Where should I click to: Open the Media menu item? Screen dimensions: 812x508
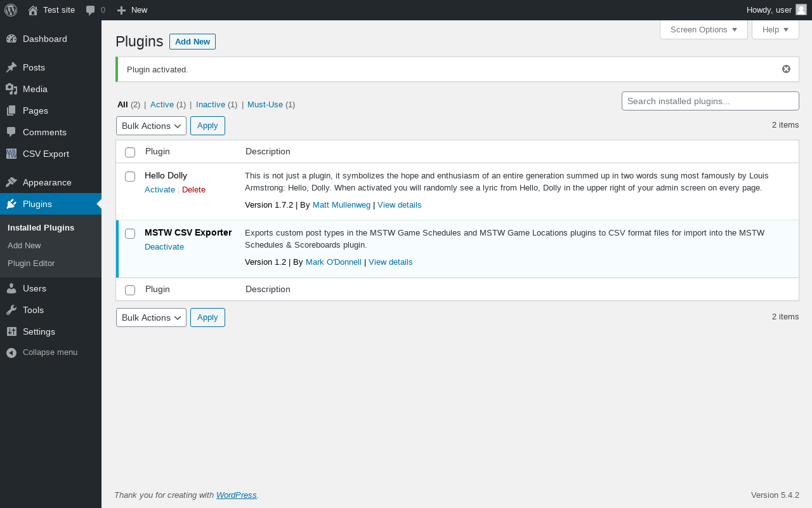51,89
